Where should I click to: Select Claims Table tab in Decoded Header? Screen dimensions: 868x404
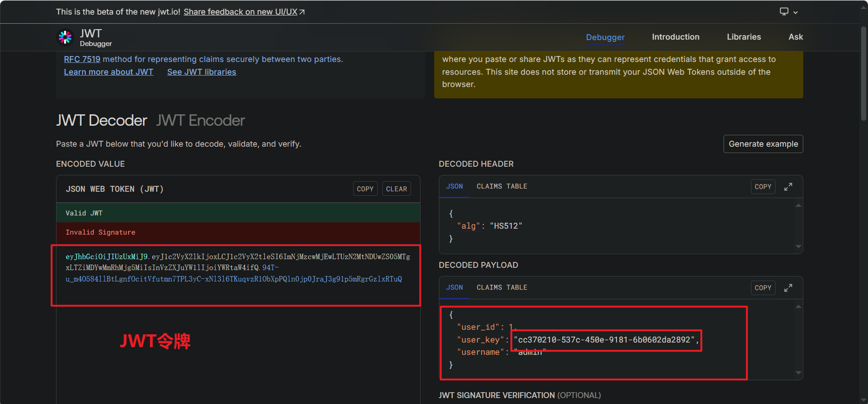[x=502, y=186]
